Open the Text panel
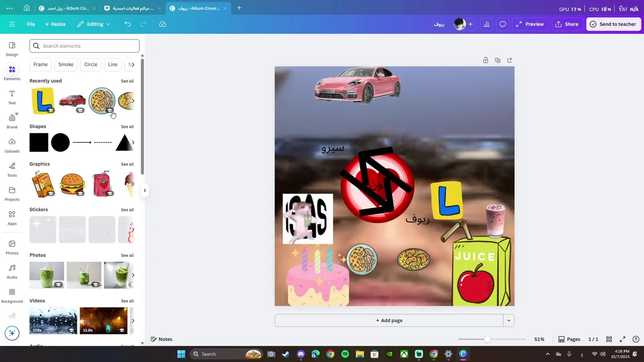 click(x=12, y=97)
